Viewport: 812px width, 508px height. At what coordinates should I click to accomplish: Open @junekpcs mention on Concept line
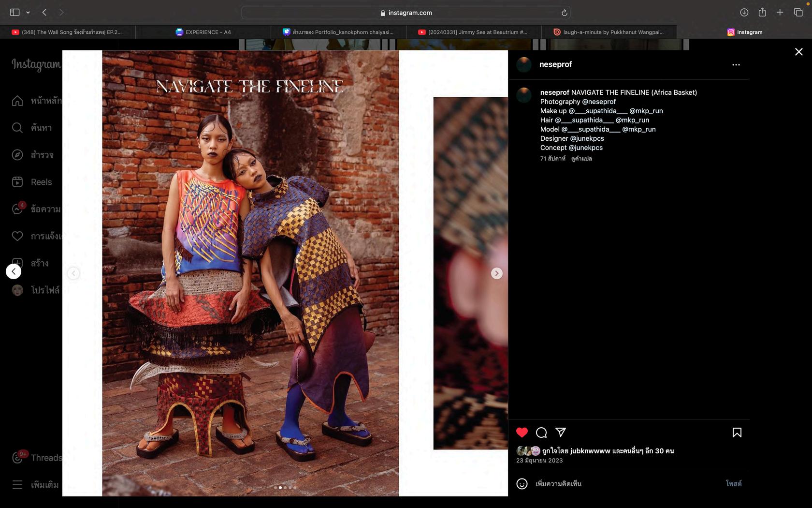(586, 148)
